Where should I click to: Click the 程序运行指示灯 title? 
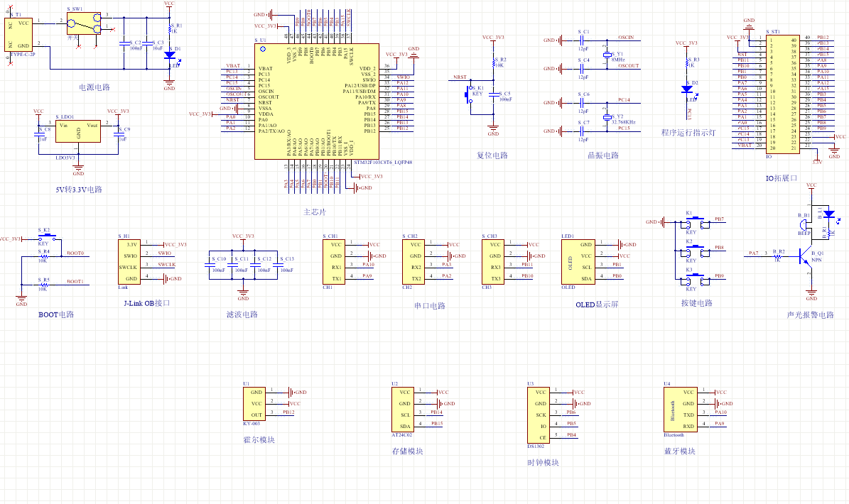[x=688, y=133]
